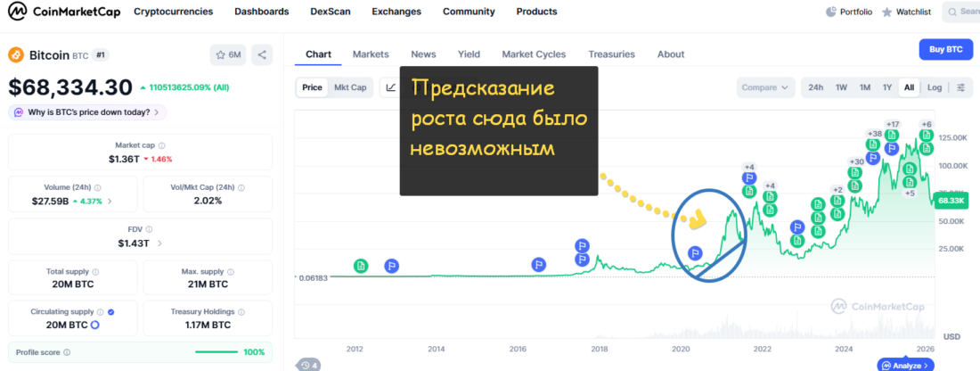
Task: Click the FDV info icon
Action: pyautogui.click(x=149, y=229)
